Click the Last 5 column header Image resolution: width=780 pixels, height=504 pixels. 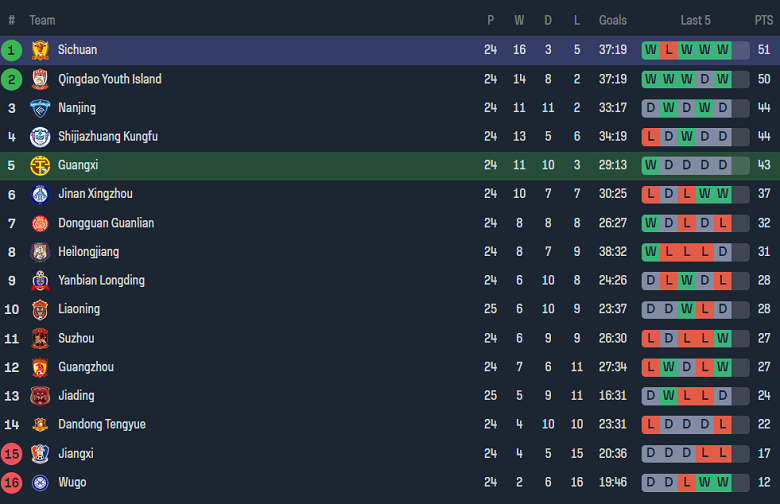(695, 20)
